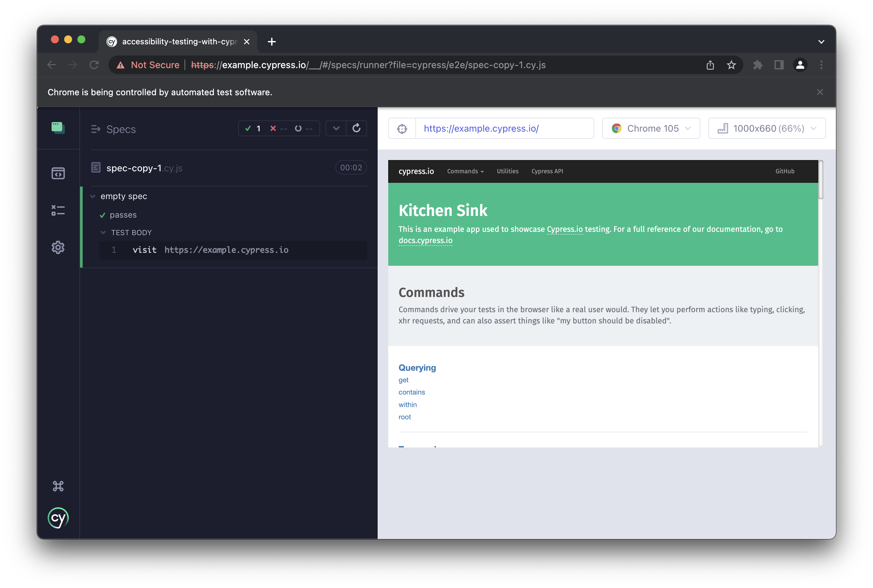Open Cypress Settings gear icon
Screen dimensions: 873x588
(58, 247)
